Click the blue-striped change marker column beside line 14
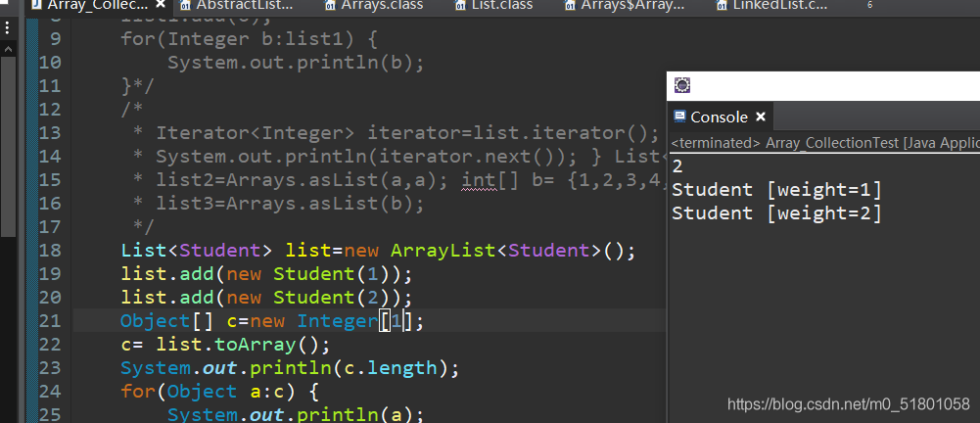 [32, 157]
